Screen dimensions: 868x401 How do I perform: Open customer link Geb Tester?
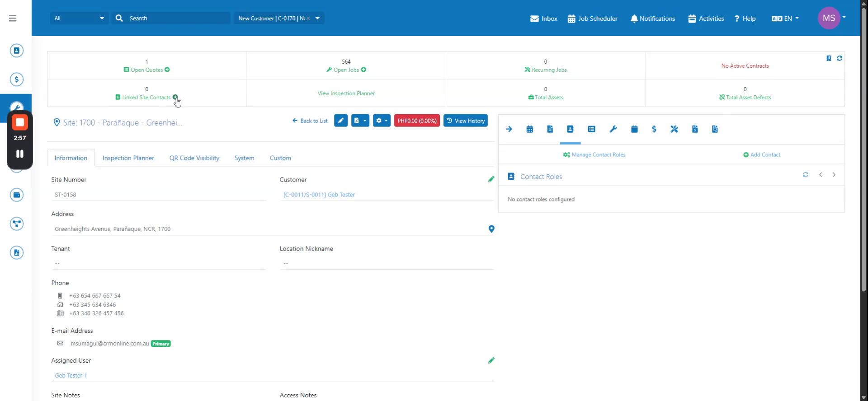319,195
